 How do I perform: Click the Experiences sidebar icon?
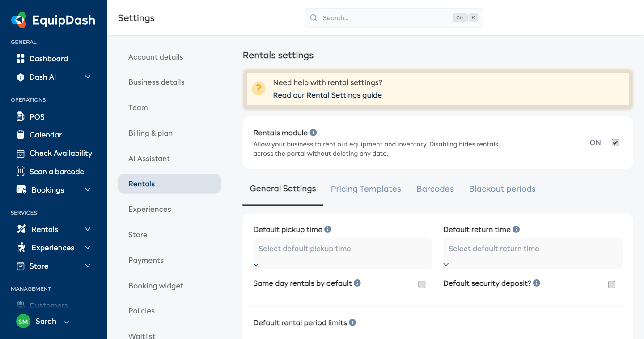point(21,247)
